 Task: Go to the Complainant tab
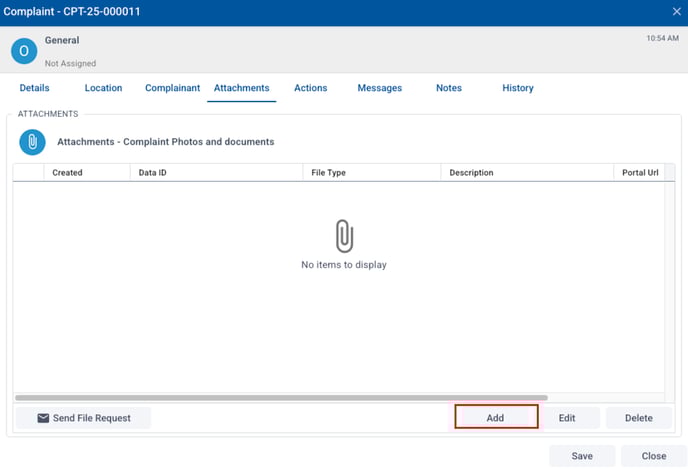[x=172, y=88]
